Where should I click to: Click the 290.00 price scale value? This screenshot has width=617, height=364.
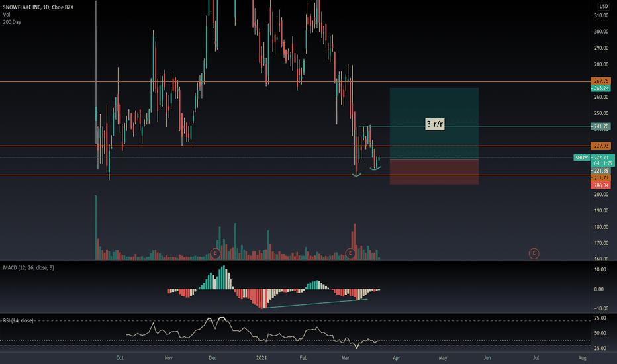pyautogui.click(x=601, y=48)
